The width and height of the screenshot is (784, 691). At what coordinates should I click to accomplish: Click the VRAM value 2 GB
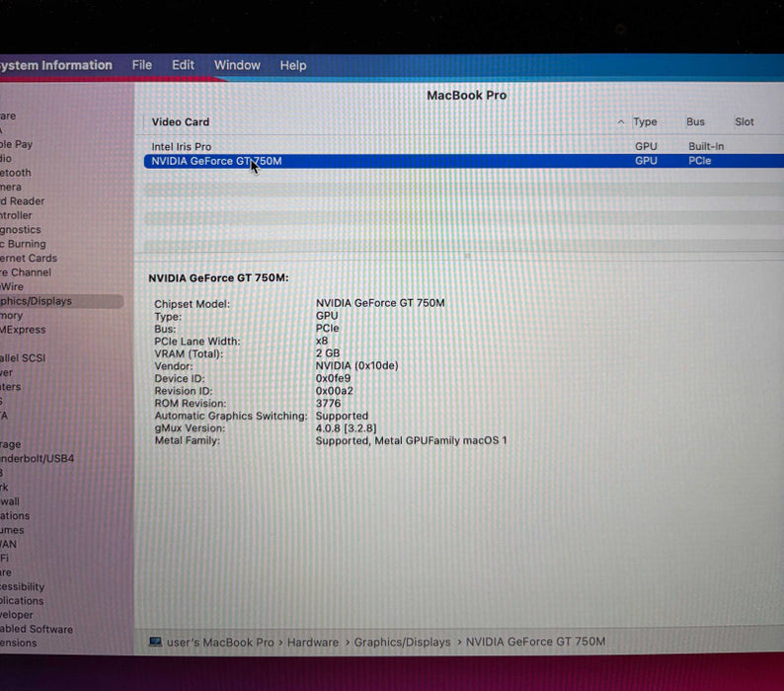pos(328,353)
